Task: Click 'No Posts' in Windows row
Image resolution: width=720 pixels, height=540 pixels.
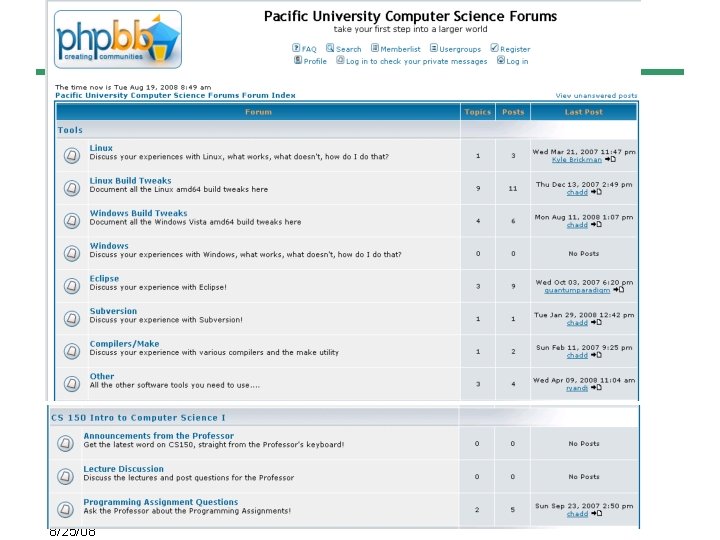Action: (x=584, y=253)
